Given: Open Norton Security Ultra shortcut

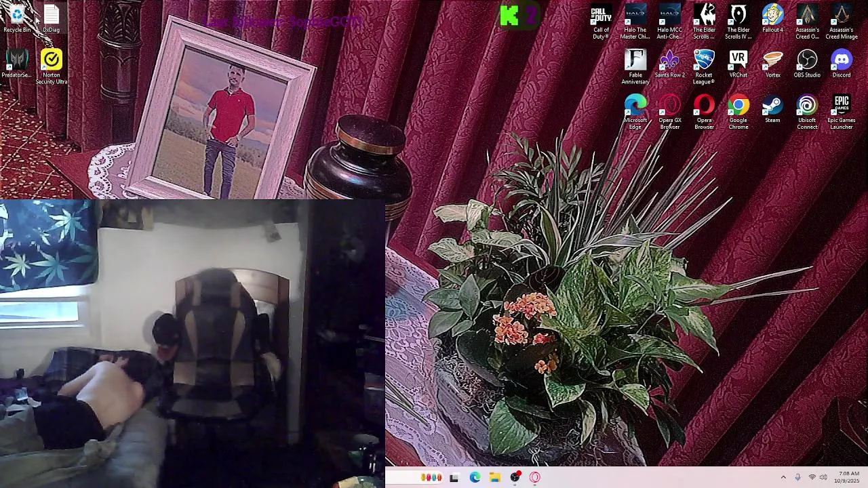Looking at the screenshot, I should coord(52,66).
